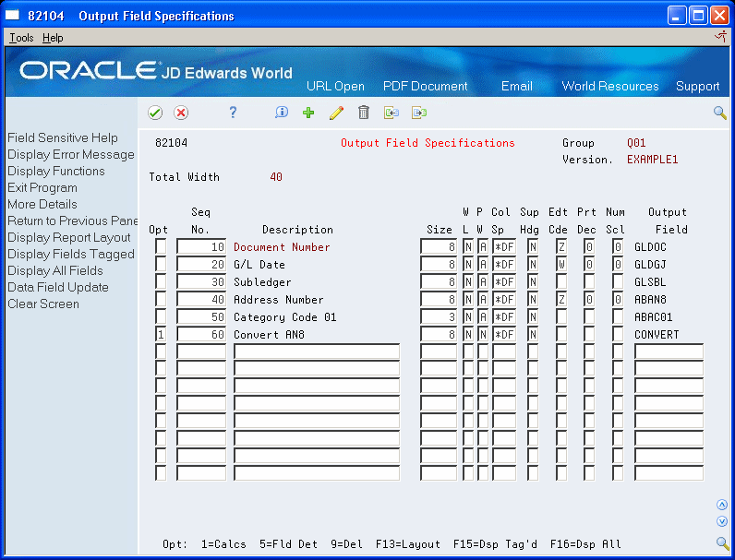
Task: Click Num Scl field for Address Number
Action: pyautogui.click(x=618, y=299)
